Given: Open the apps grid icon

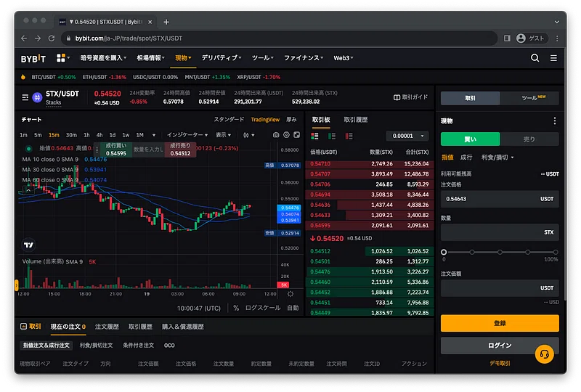Looking at the screenshot, I should (61, 58).
